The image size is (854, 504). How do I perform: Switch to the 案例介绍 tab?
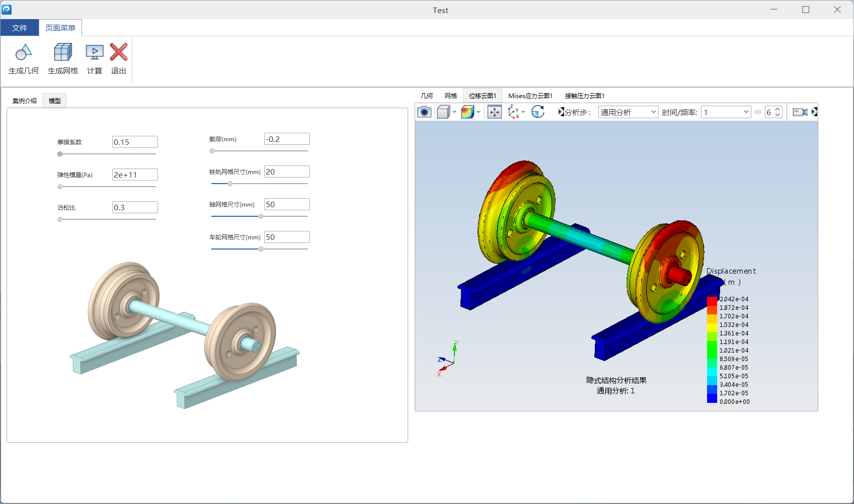[25, 101]
